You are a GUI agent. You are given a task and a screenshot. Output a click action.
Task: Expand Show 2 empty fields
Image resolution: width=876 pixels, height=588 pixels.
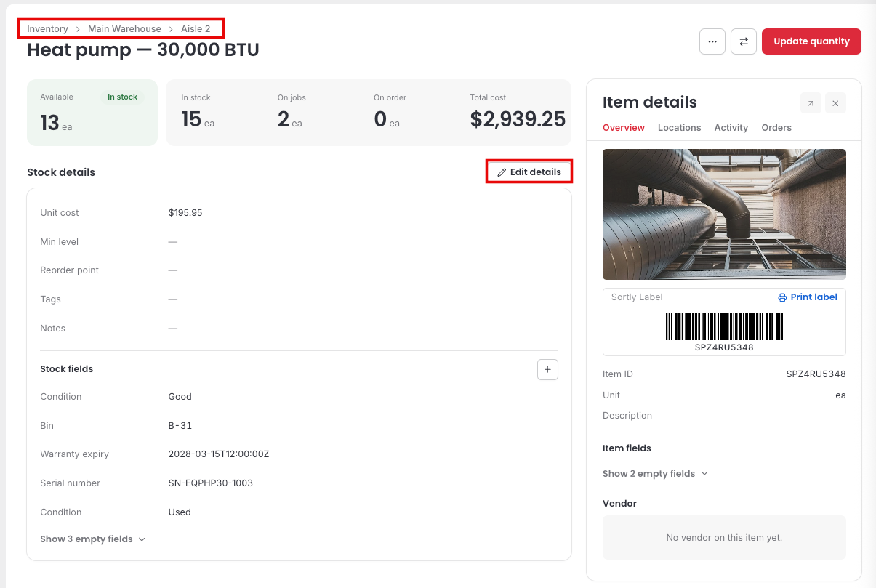(x=655, y=474)
